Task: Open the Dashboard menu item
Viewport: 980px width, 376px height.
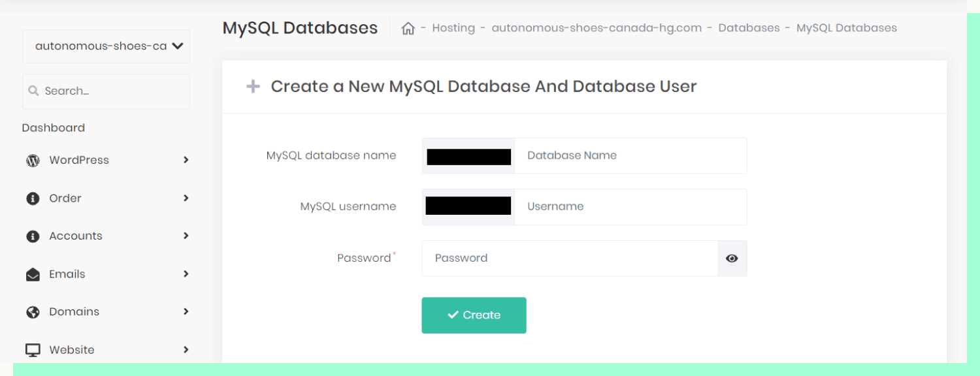Action: click(x=54, y=128)
